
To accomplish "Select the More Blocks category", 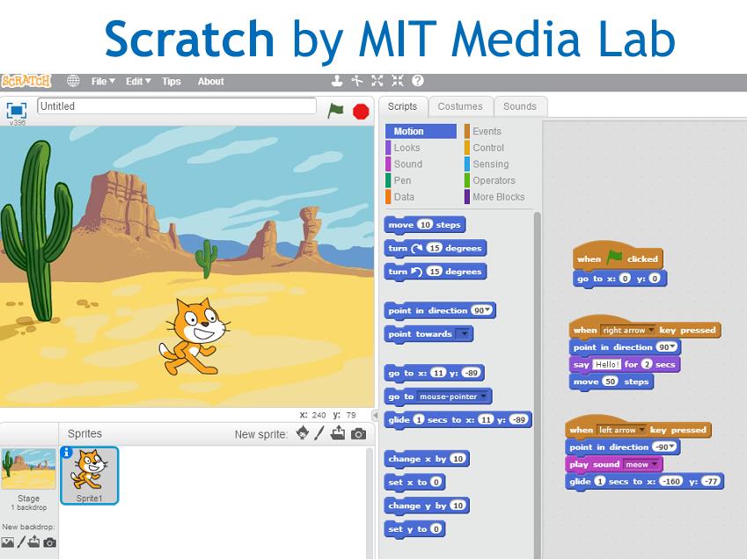I will (498, 197).
